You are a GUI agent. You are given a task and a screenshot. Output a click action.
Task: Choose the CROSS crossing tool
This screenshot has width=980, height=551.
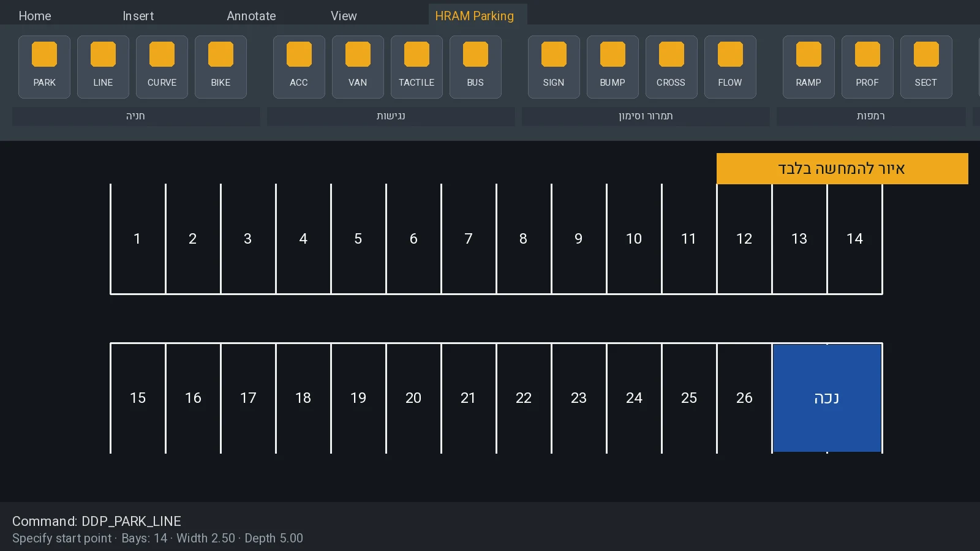[x=671, y=67]
